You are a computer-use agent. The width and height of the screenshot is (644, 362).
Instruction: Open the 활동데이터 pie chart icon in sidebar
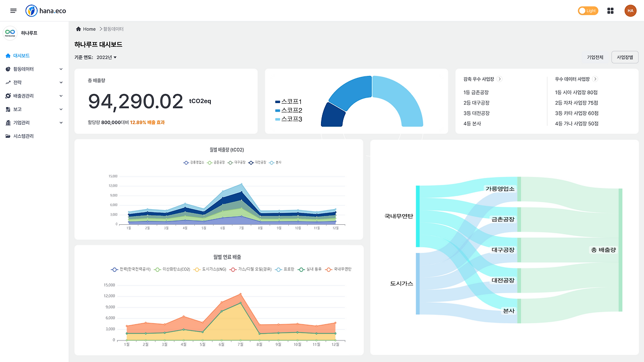click(7, 69)
